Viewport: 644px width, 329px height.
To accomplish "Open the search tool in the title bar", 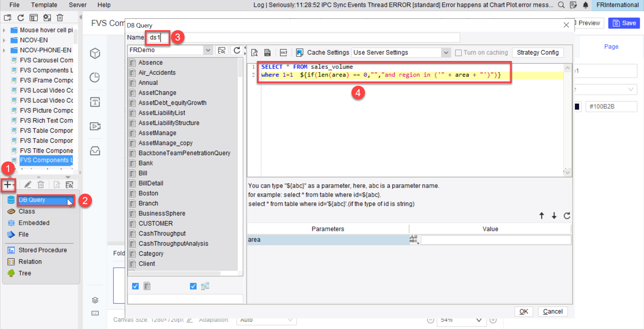I will pyautogui.click(x=561, y=5).
